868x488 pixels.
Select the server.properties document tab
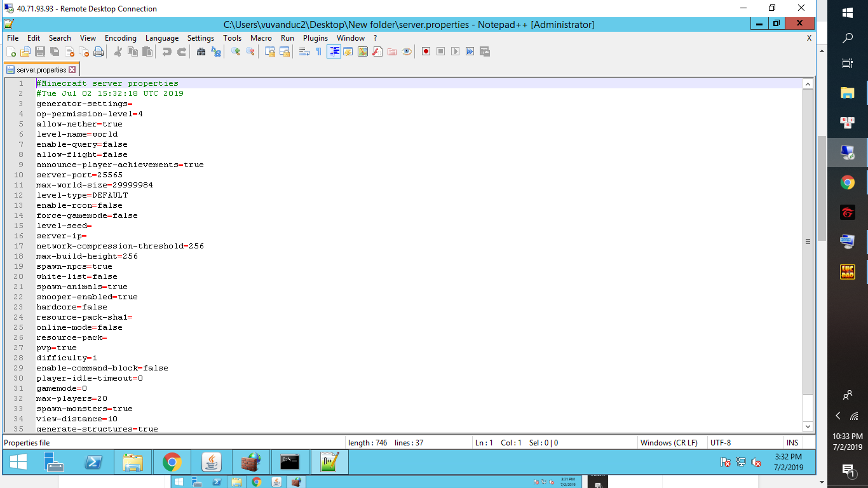pyautogui.click(x=41, y=70)
